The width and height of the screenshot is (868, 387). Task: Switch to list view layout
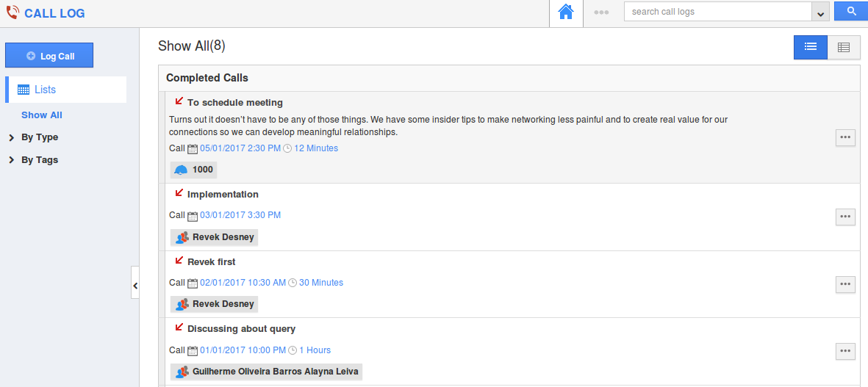(x=810, y=47)
